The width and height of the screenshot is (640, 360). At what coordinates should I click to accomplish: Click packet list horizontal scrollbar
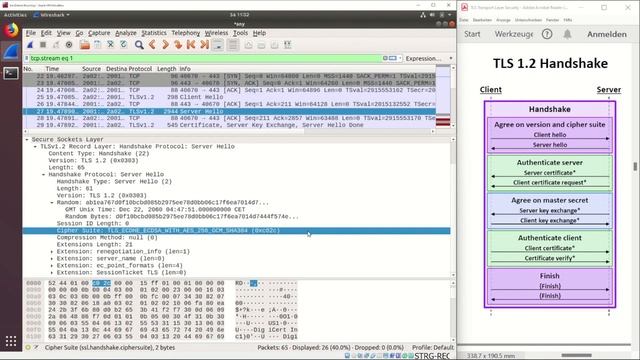click(x=229, y=131)
